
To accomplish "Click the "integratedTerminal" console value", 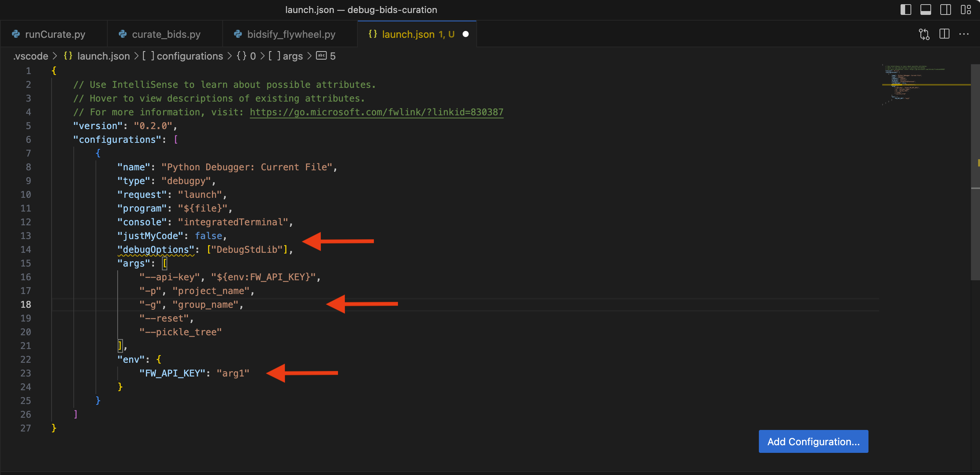I will click(233, 222).
